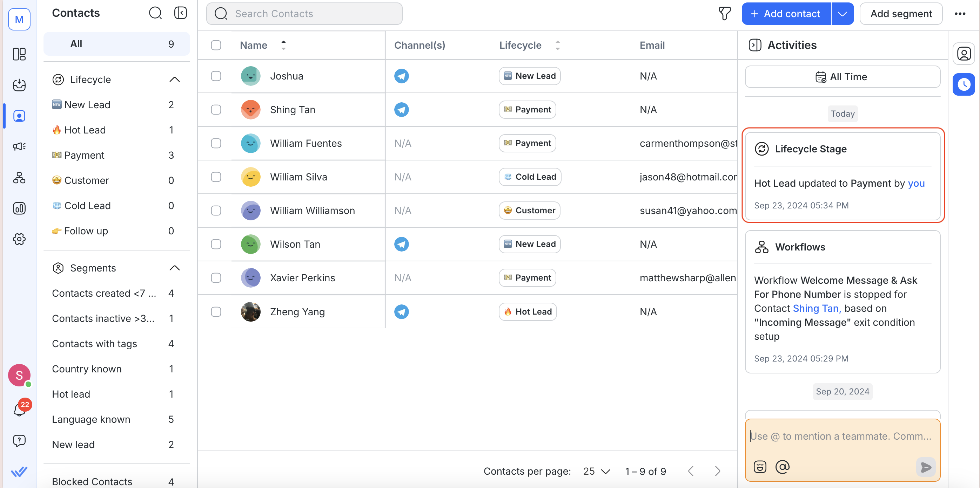Image resolution: width=980 pixels, height=488 pixels.
Task: Open Settings gear in sidebar
Action: tap(19, 239)
